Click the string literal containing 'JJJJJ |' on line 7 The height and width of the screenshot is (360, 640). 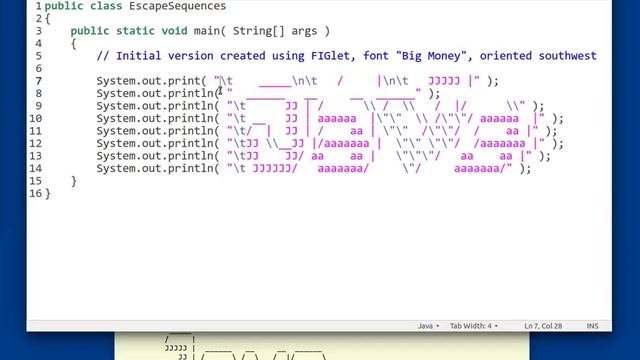[347, 81]
